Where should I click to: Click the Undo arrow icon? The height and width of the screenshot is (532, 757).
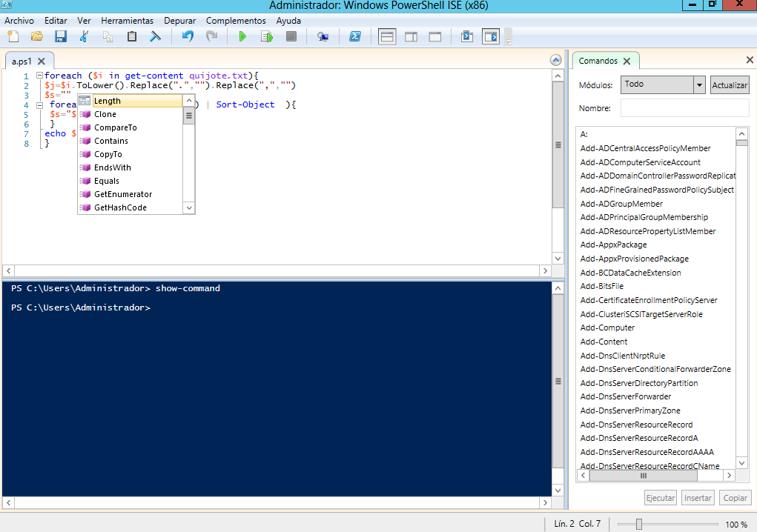pos(188,36)
